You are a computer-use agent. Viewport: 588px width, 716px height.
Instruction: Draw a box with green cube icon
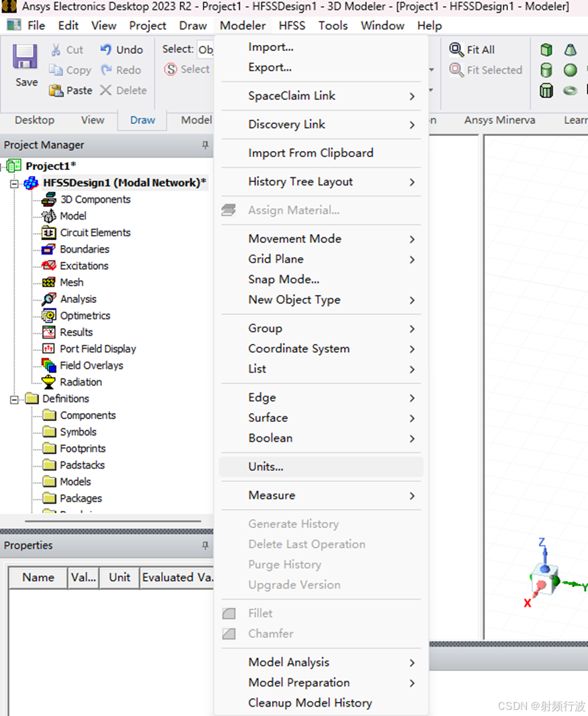click(546, 49)
